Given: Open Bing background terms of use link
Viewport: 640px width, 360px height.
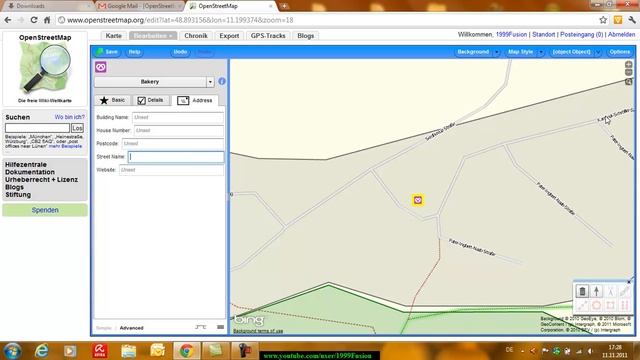Looking at the screenshot, I should point(258,331).
